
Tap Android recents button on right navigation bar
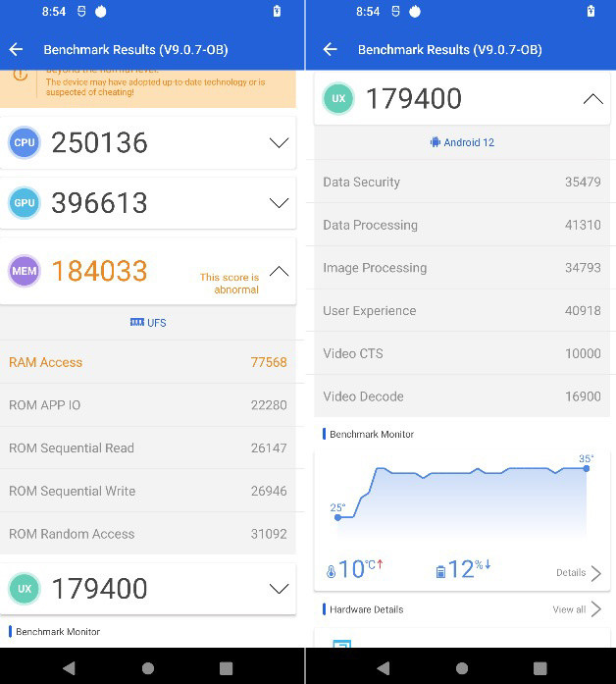[x=540, y=668]
